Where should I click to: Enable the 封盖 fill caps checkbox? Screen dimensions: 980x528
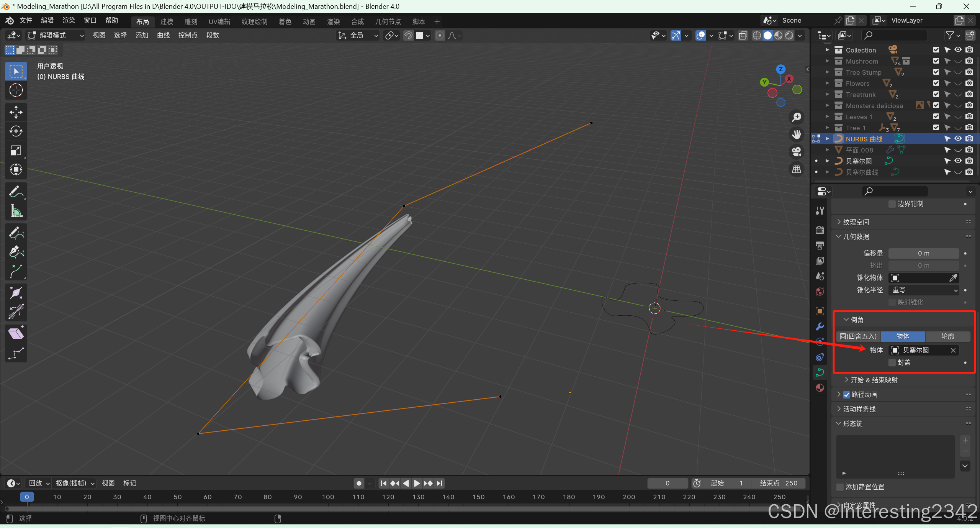click(x=892, y=362)
